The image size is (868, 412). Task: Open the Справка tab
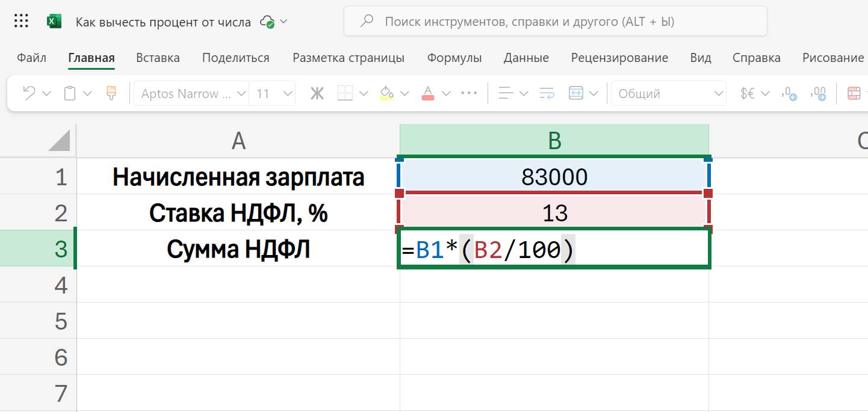point(757,58)
